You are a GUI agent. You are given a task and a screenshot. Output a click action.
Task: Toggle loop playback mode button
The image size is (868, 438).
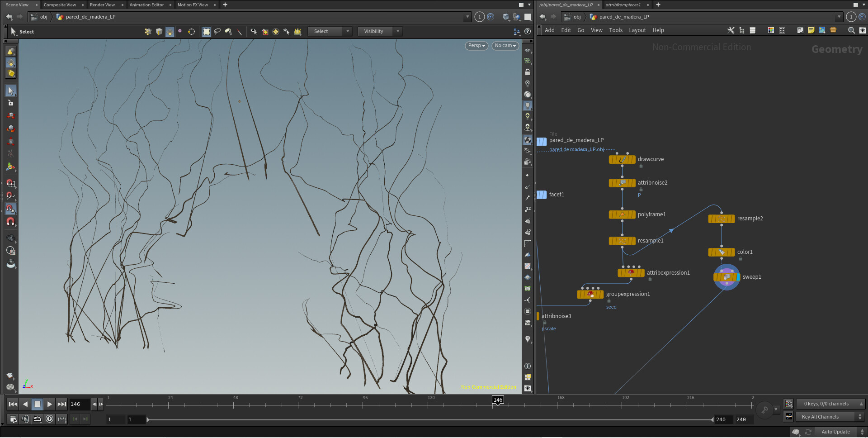38,419
